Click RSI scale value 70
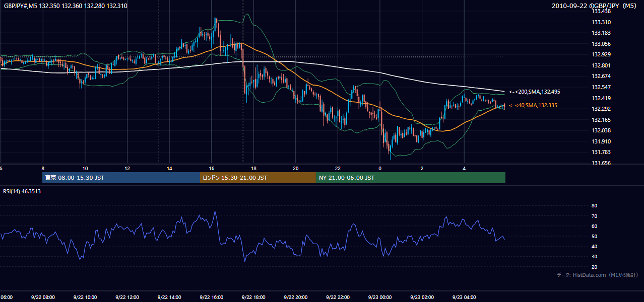Screen dimensions: 644x302 click(594, 216)
